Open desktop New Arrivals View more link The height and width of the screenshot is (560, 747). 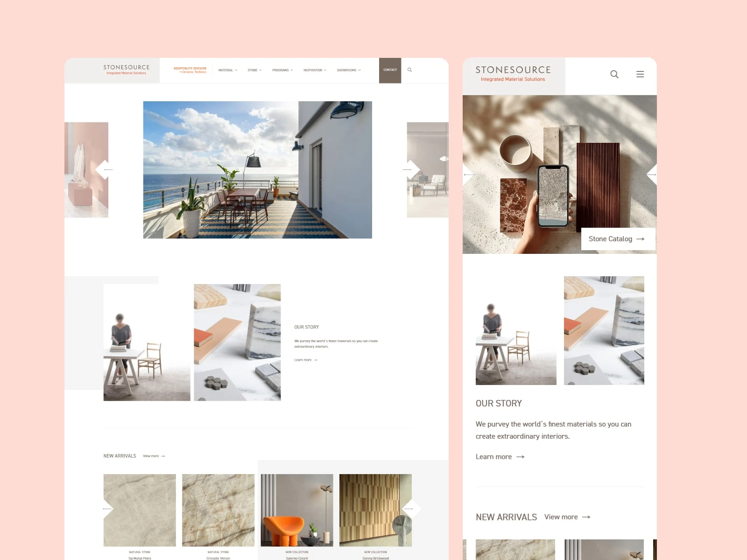[x=154, y=456]
